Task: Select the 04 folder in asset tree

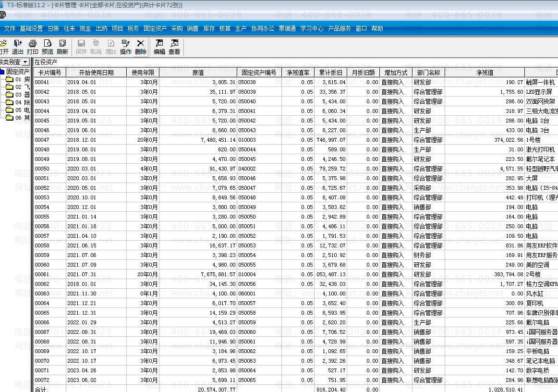Action: click(x=18, y=102)
